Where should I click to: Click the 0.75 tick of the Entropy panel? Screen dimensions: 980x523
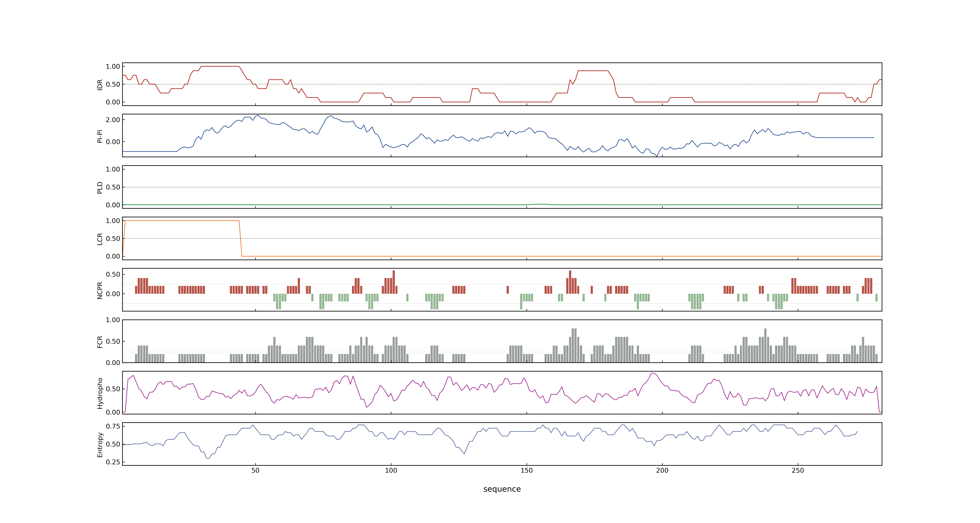[113, 426]
